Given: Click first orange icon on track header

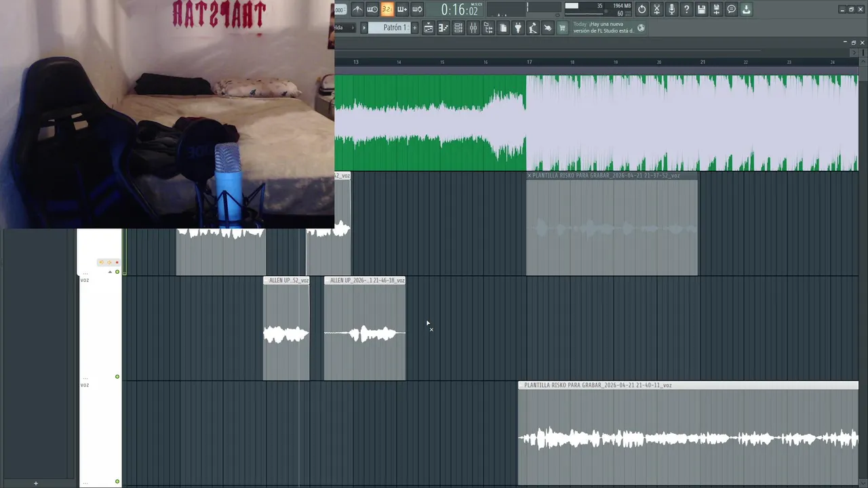Looking at the screenshot, I should click(102, 262).
